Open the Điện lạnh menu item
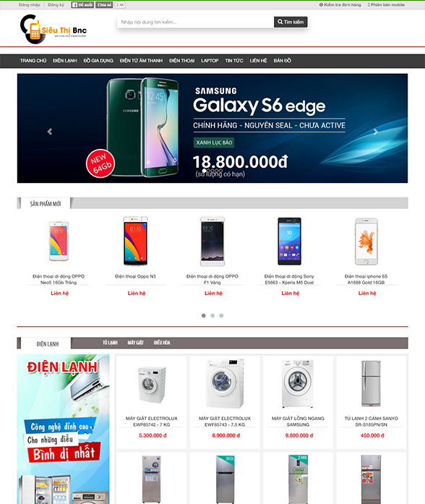 (x=65, y=61)
